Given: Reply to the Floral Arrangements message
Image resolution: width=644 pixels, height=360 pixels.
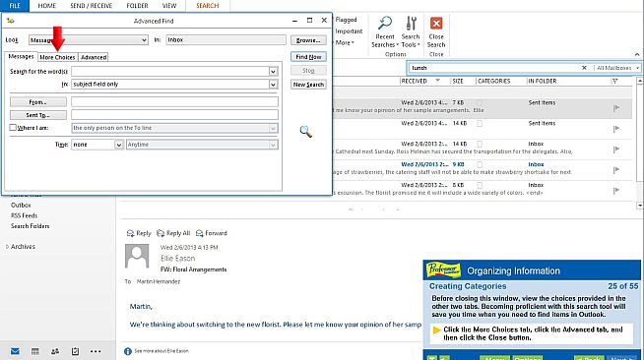Looking at the screenshot, I should point(139,233).
